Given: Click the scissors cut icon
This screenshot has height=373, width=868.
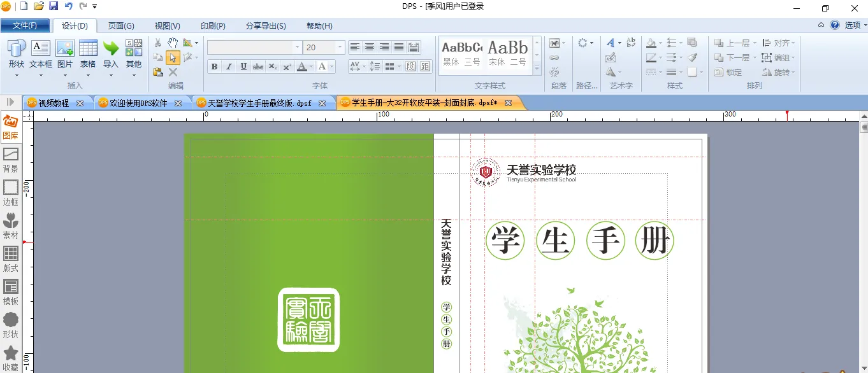Looking at the screenshot, I should click(157, 43).
